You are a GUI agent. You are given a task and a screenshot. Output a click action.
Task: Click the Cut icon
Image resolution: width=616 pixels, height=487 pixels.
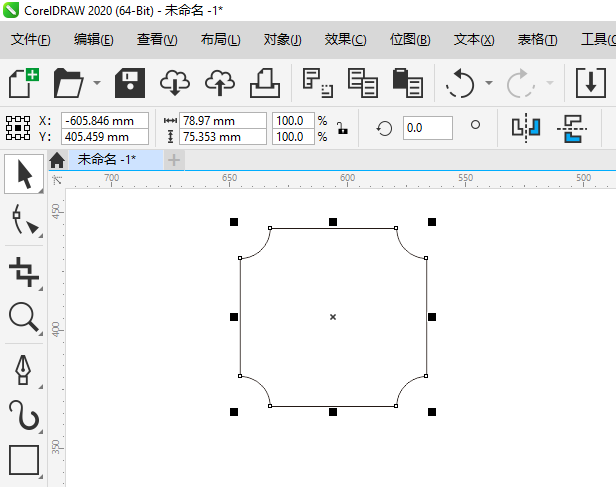click(317, 83)
